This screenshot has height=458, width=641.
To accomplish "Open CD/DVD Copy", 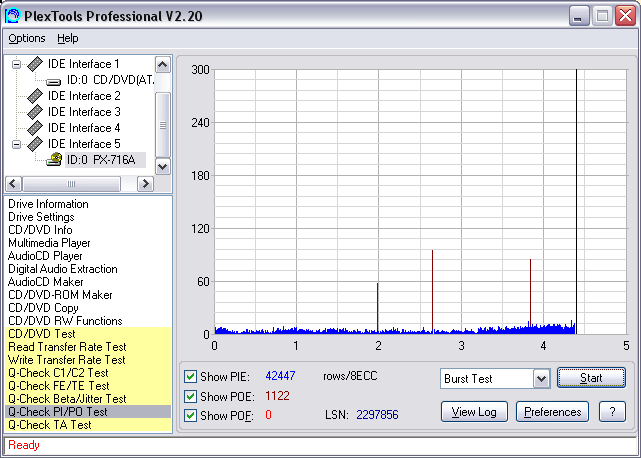I will [x=43, y=308].
